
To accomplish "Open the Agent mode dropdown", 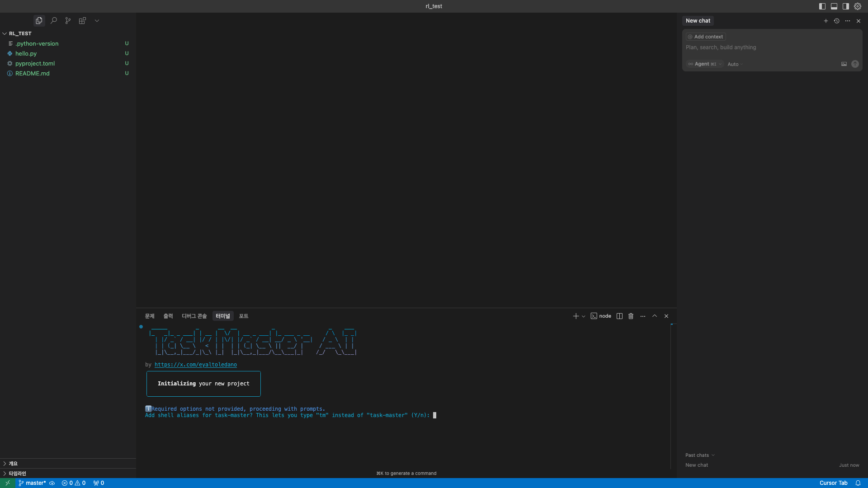I will pyautogui.click(x=705, y=64).
